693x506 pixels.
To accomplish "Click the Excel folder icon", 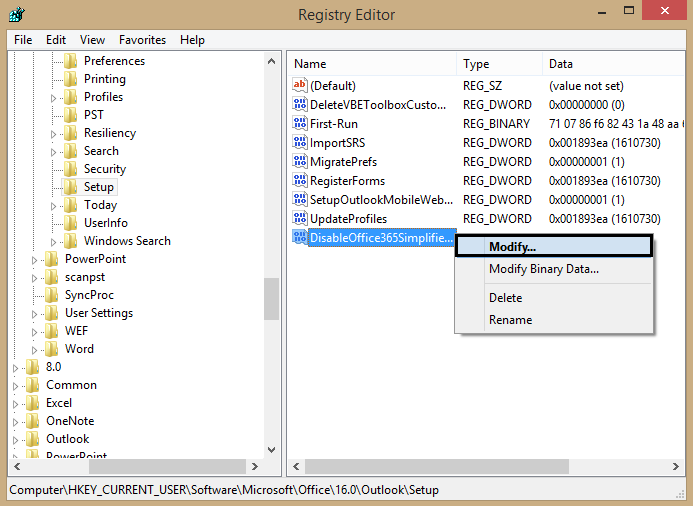I will tap(33, 403).
